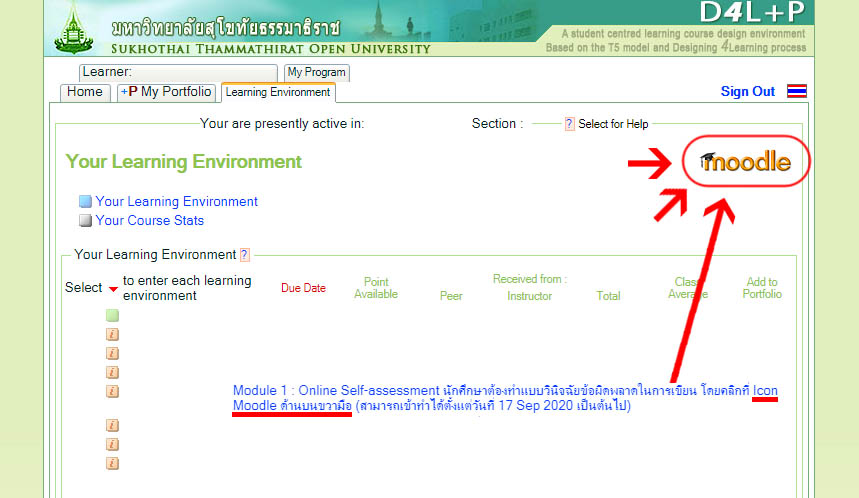This screenshot has height=498, width=859.
Task: Open the +P My Portfolio tab
Action: tap(166, 92)
